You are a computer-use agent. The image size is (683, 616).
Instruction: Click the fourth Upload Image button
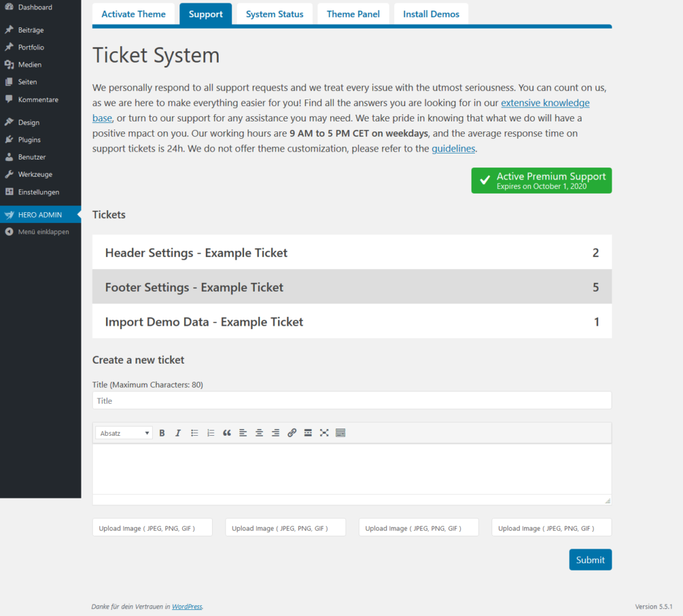click(x=552, y=527)
